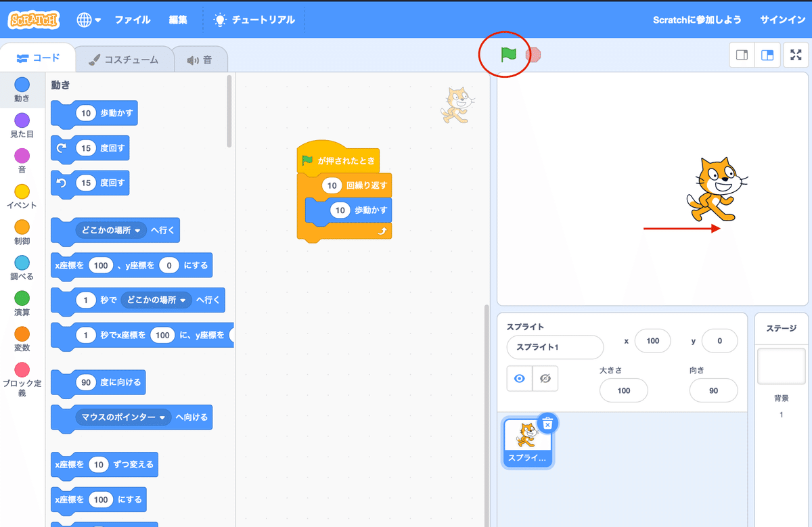Click repeat count 10 in 回繰り返す block
Image resolution: width=812 pixels, height=527 pixels.
(x=332, y=185)
